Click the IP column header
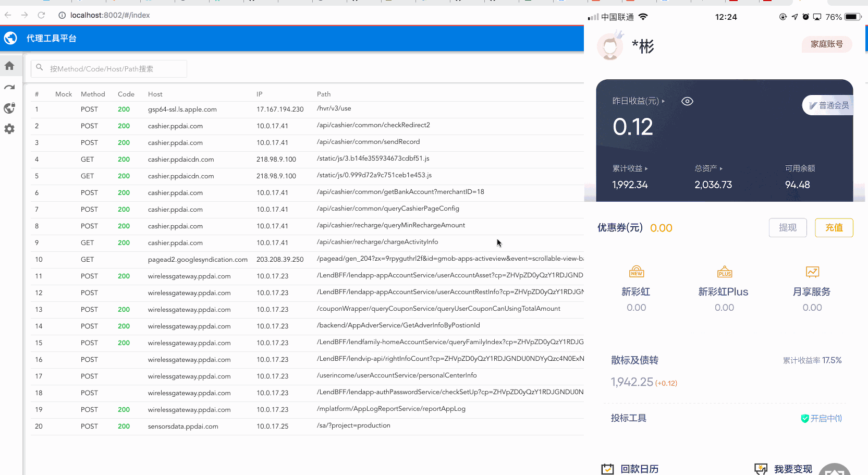The width and height of the screenshot is (868, 475). [259, 94]
